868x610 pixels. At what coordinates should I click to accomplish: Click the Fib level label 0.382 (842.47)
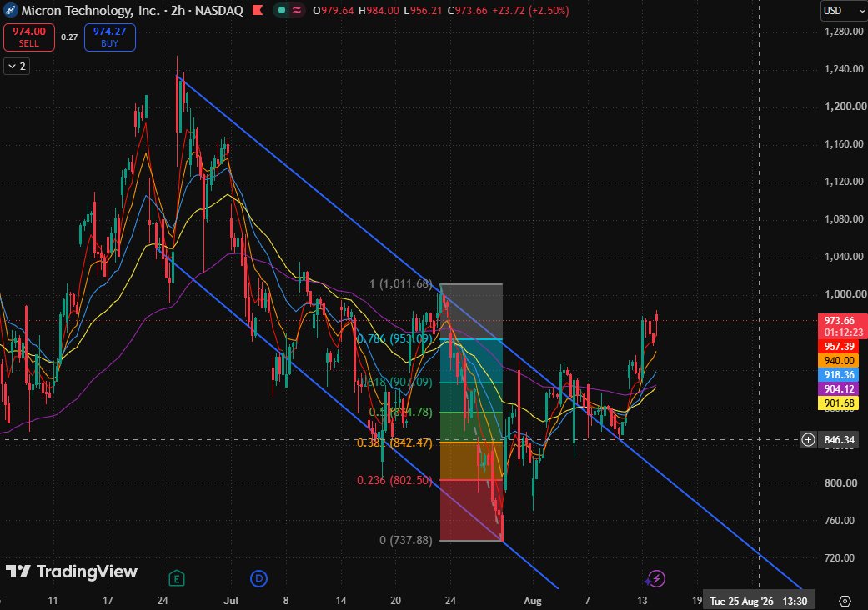click(x=394, y=442)
